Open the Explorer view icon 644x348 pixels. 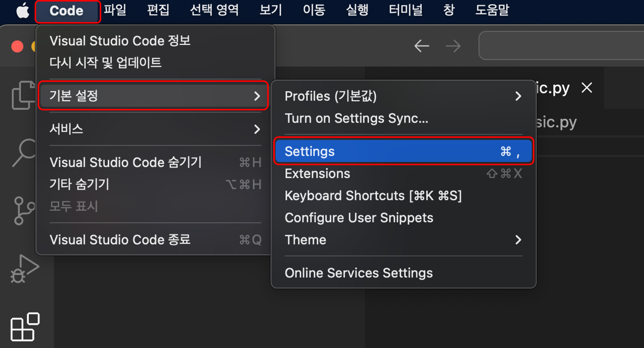(x=23, y=95)
